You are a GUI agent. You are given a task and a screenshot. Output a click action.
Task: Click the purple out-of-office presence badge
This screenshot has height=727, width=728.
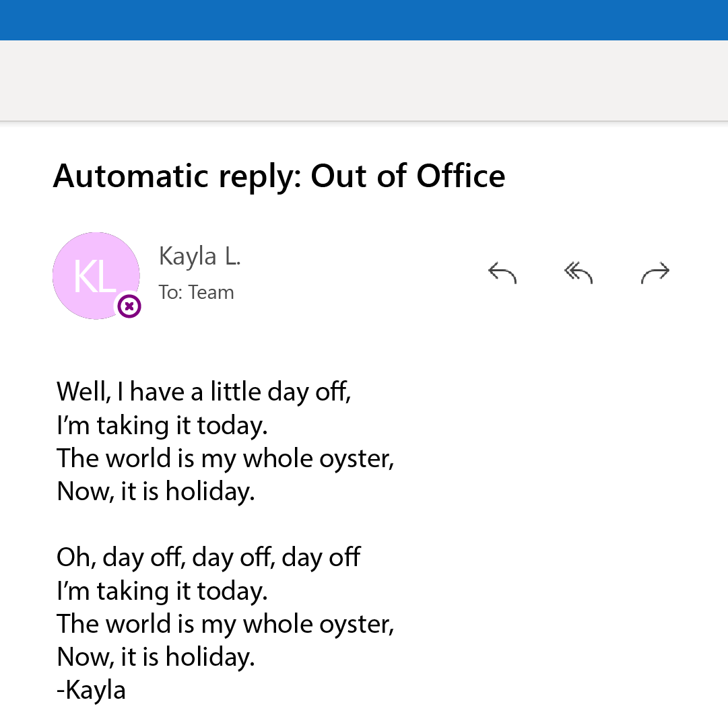click(129, 306)
